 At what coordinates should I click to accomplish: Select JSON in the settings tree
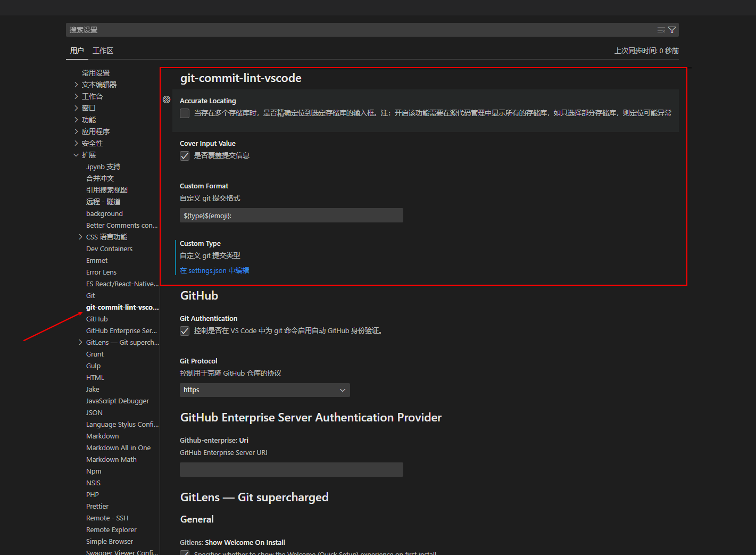(94, 412)
